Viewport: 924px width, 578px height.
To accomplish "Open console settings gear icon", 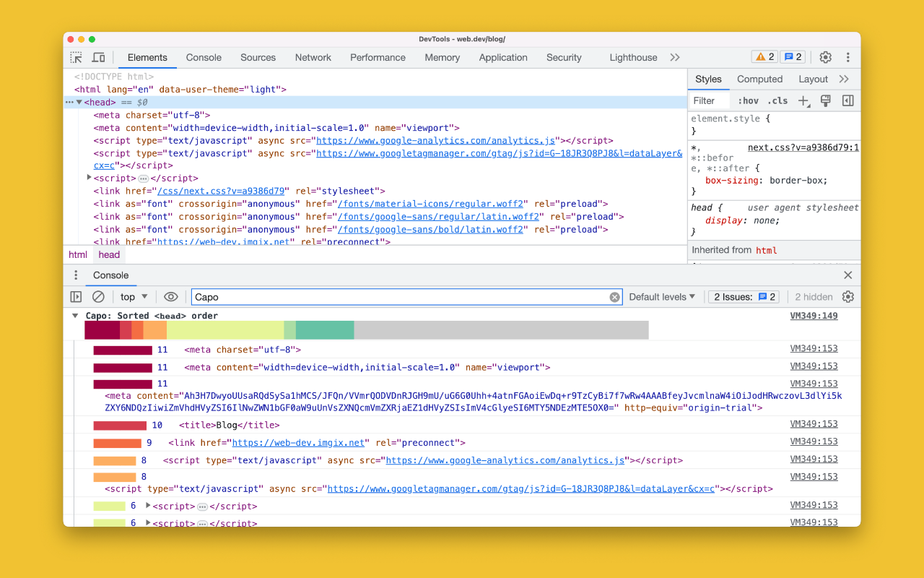I will click(x=847, y=297).
